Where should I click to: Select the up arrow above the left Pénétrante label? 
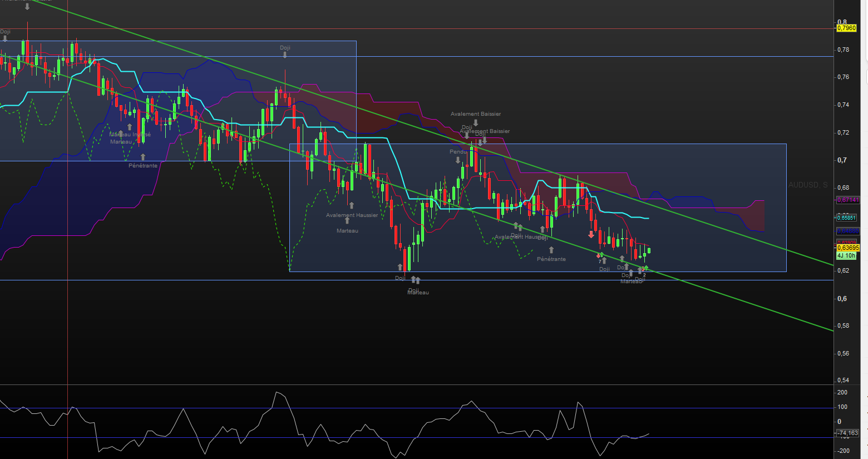[143, 157]
